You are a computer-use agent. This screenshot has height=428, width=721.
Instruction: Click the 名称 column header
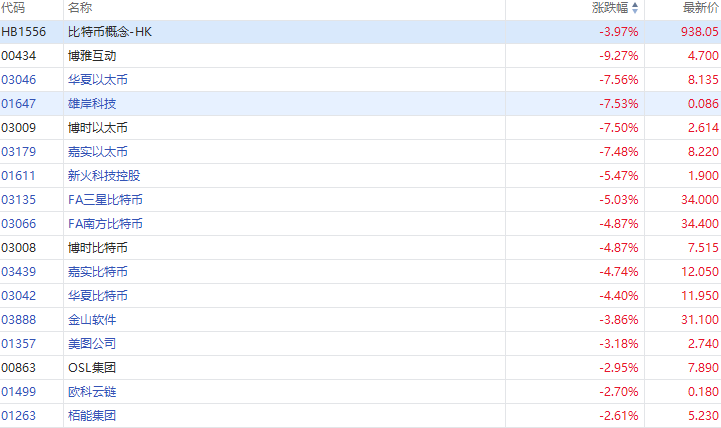[x=80, y=7]
